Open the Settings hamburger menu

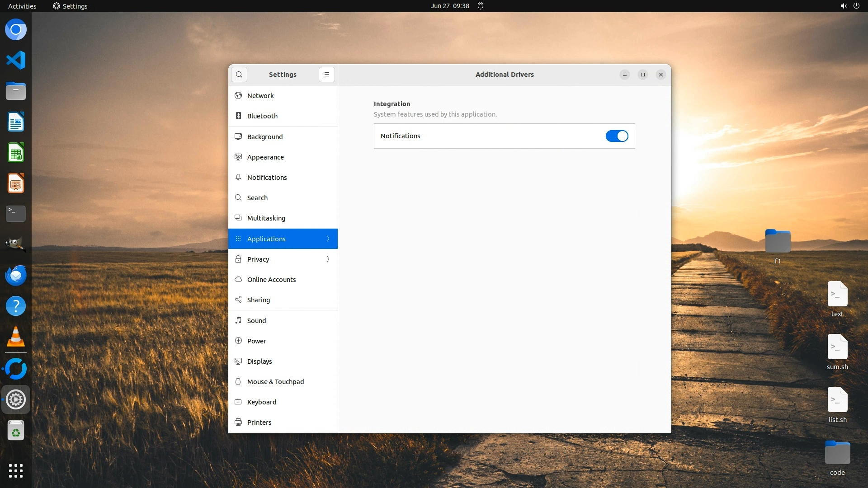coord(327,75)
